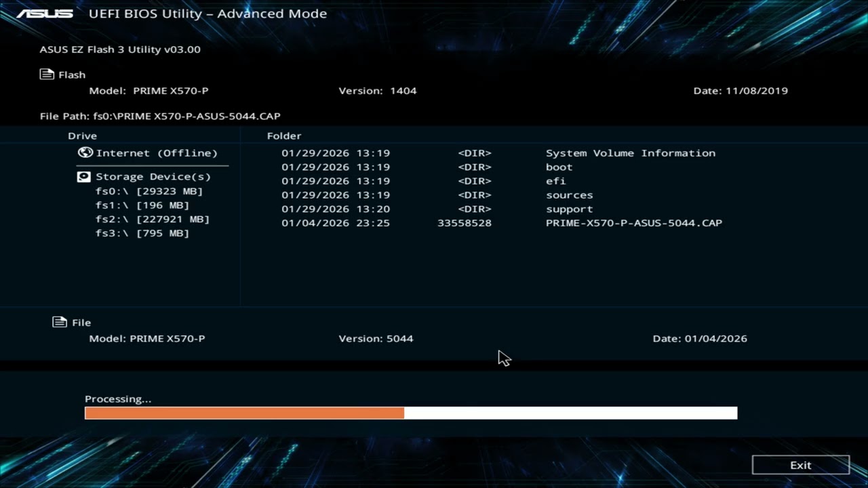Click Model: PRIME X570-P under Flash

(149, 91)
